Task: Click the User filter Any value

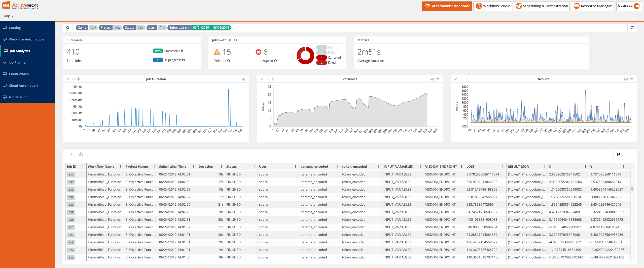Action: [x=162, y=28]
